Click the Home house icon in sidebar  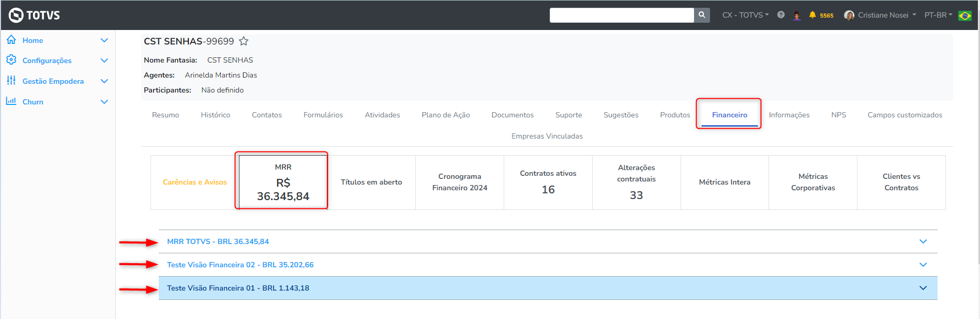click(x=11, y=40)
